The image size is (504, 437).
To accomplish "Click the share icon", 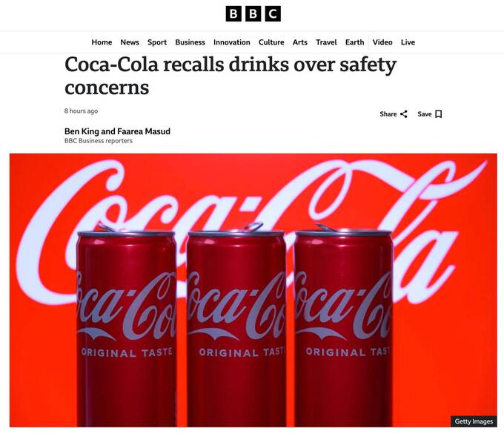I will [404, 114].
